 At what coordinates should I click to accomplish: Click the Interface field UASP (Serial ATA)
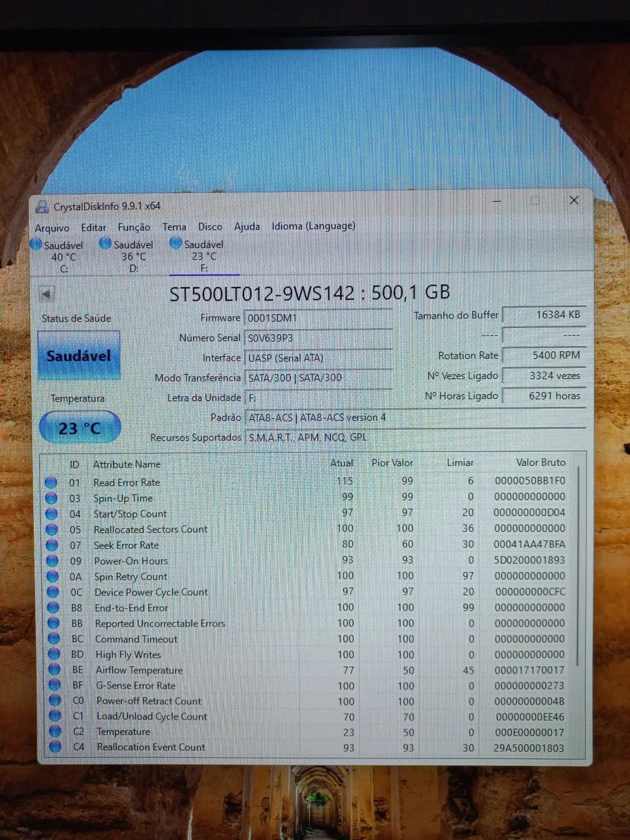click(x=318, y=358)
